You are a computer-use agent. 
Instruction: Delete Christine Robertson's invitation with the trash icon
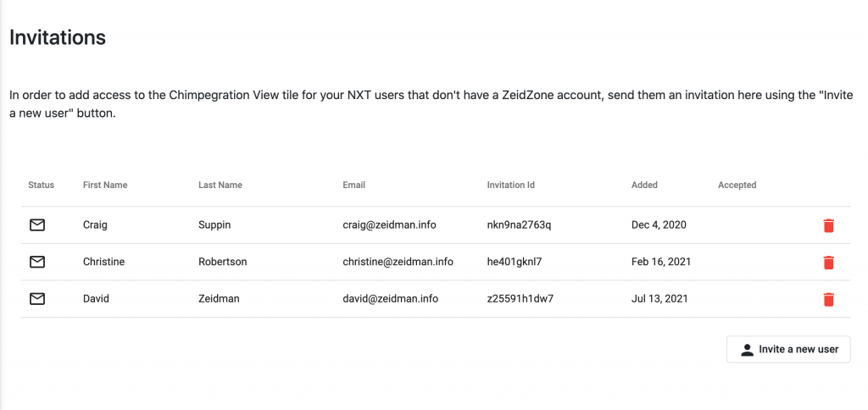pos(828,263)
